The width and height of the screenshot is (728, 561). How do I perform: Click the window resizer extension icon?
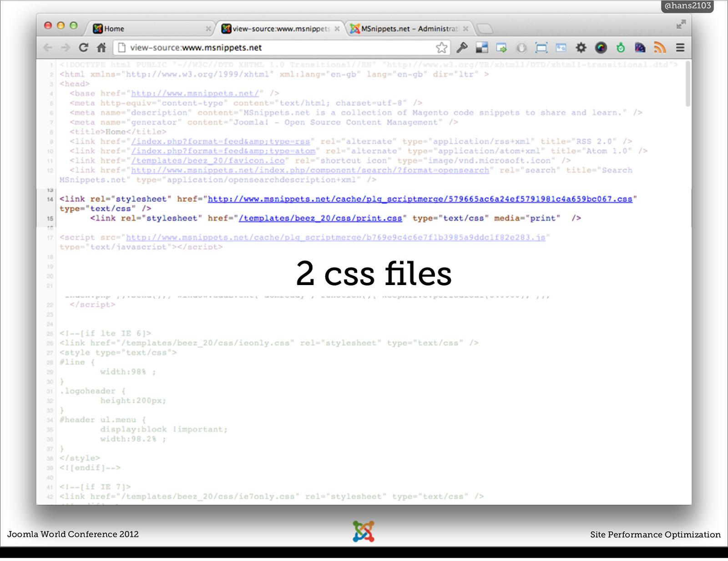coord(541,48)
